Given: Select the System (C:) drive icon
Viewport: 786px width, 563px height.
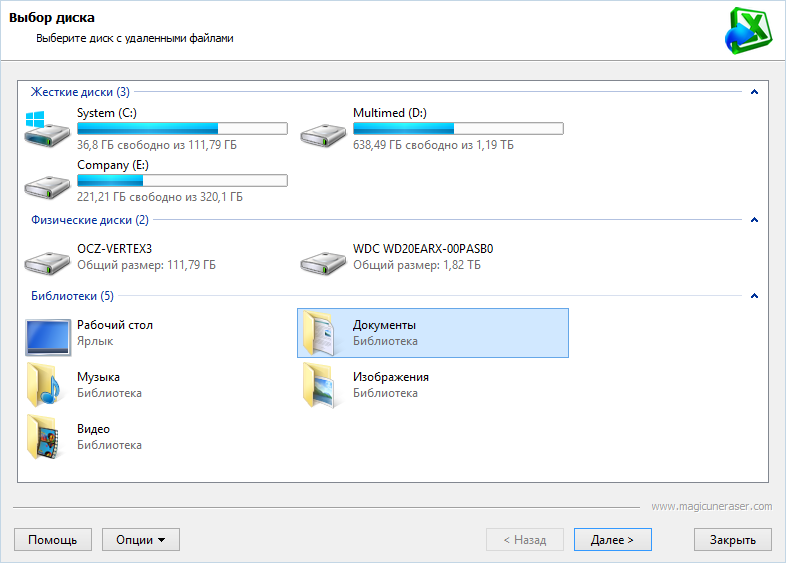Looking at the screenshot, I should point(48,130).
